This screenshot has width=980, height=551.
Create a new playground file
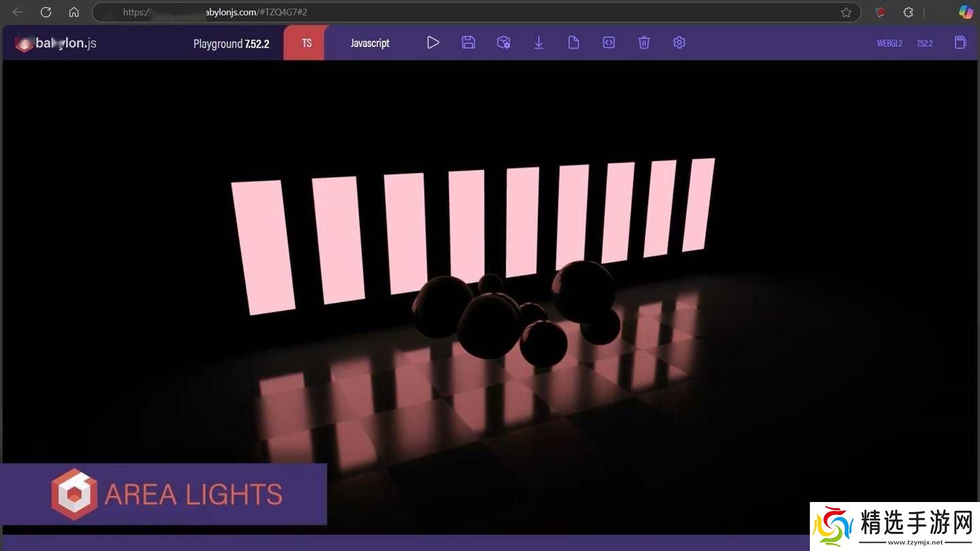pos(574,43)
